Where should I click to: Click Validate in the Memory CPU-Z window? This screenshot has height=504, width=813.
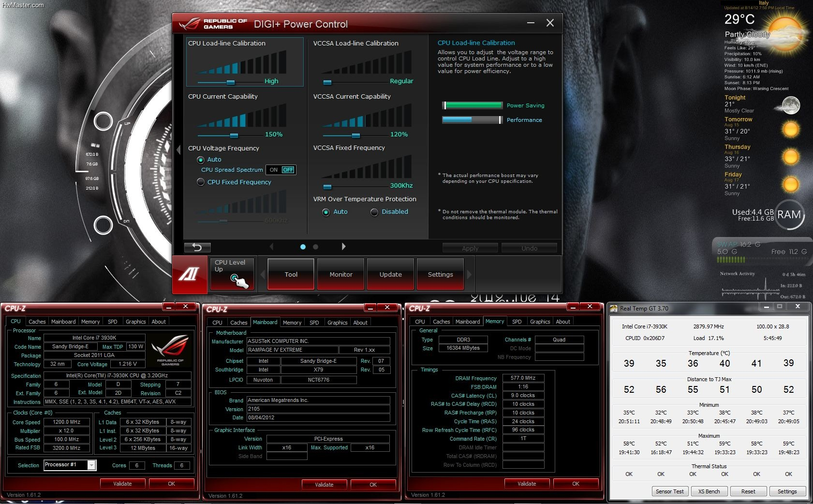click(x=527, y=484)
